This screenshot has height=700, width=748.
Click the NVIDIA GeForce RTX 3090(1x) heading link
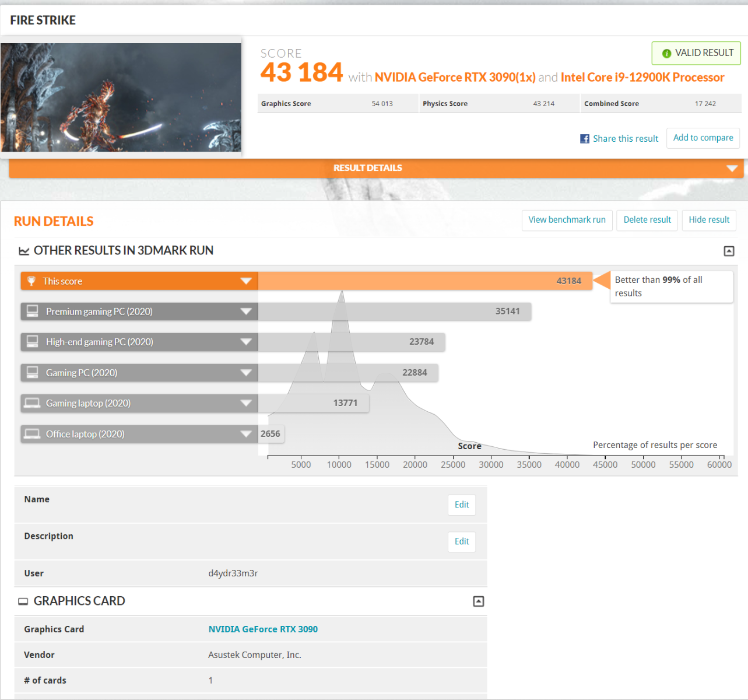click(x=455, y=78)
